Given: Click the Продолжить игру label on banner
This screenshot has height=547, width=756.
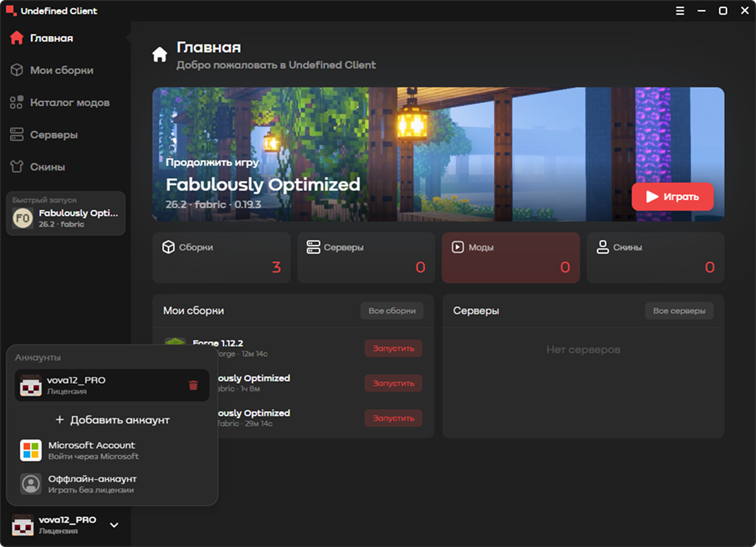Looking at the screenshot, I should pos(212,162).
